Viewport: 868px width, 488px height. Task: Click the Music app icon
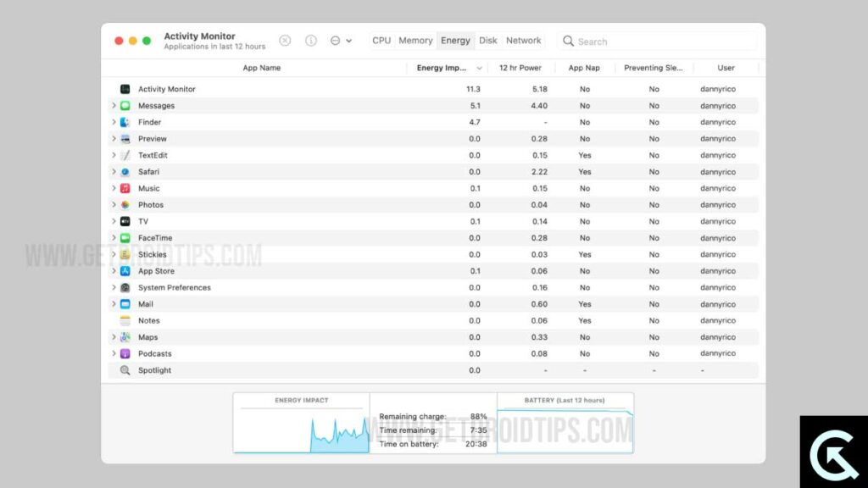125,188
